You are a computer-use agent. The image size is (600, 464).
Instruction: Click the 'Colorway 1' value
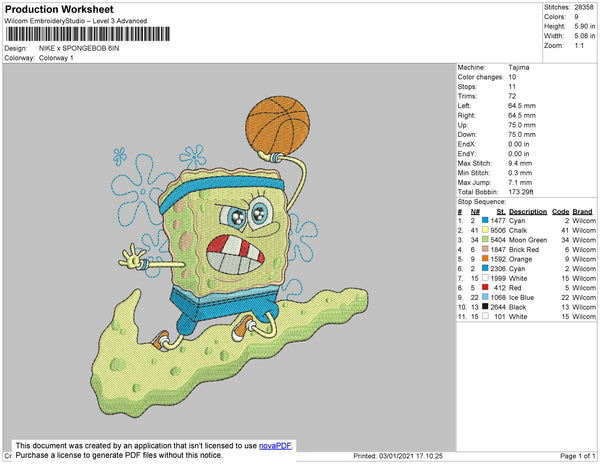pyautogui.click(x=56, y=58)
